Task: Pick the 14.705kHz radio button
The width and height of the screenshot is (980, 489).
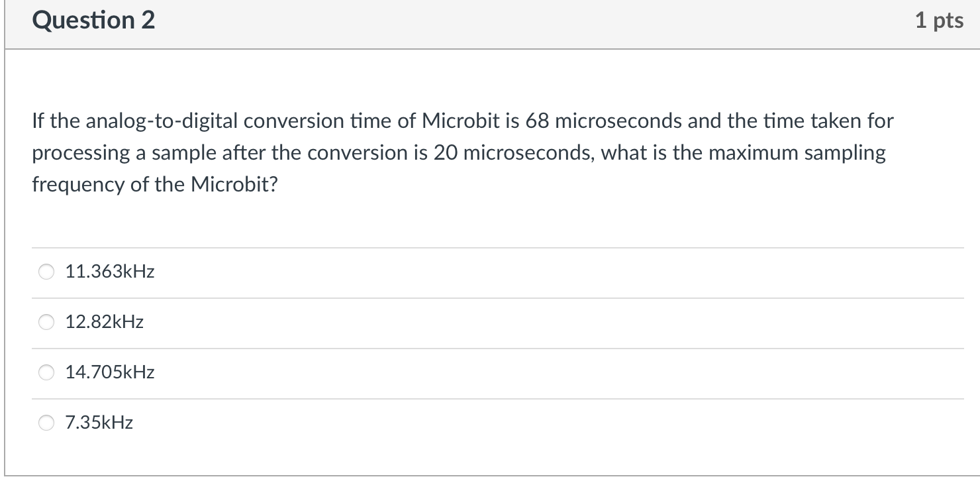Action: click(46, 372)
